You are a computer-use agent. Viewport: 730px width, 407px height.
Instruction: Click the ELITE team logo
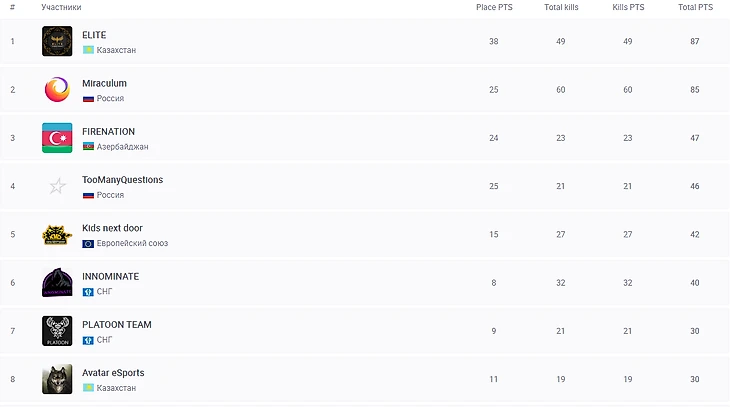pyautogui.click(x=57, y=41)
